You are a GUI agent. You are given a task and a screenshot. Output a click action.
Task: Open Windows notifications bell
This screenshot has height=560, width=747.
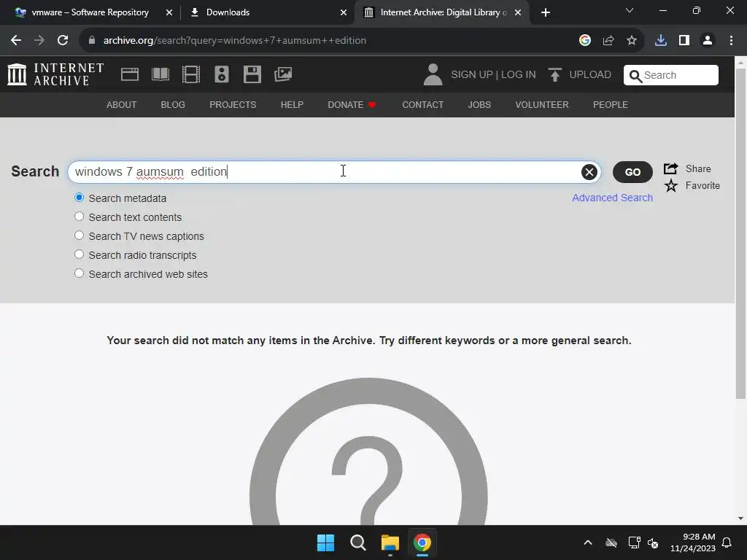(x=727, y=542)
